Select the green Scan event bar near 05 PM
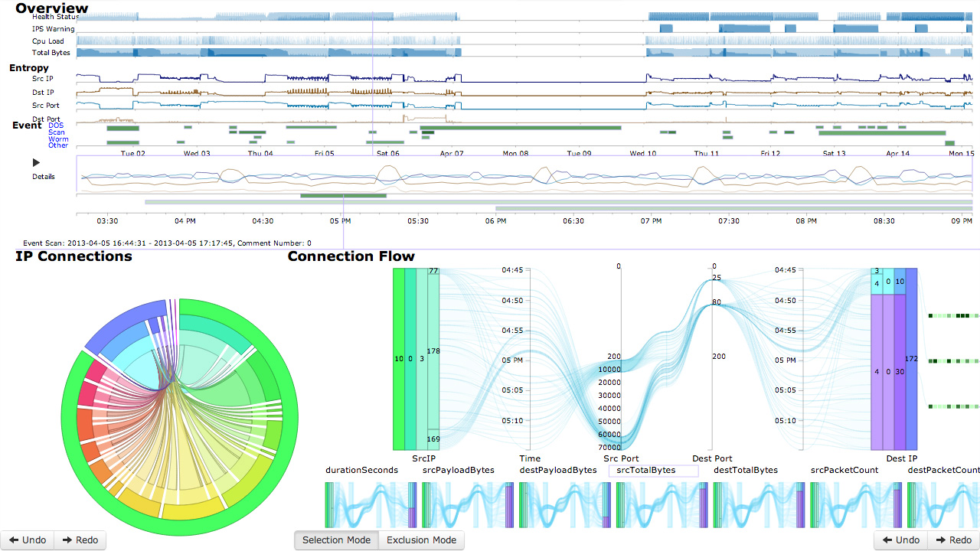980x551 pixels. 343,196
